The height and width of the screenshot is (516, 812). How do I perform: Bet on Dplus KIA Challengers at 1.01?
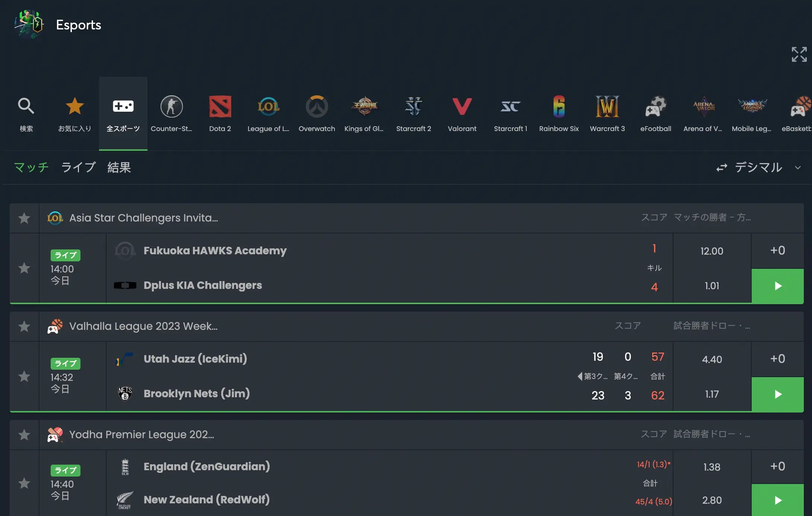point(712,286)
